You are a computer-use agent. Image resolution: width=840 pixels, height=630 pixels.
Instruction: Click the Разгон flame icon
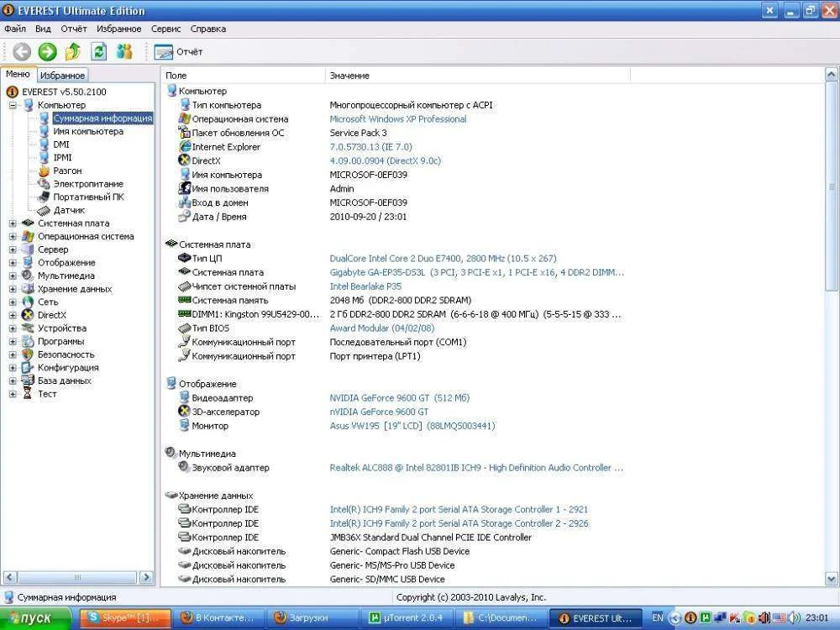pyautogui.click(x=44, y=171)
